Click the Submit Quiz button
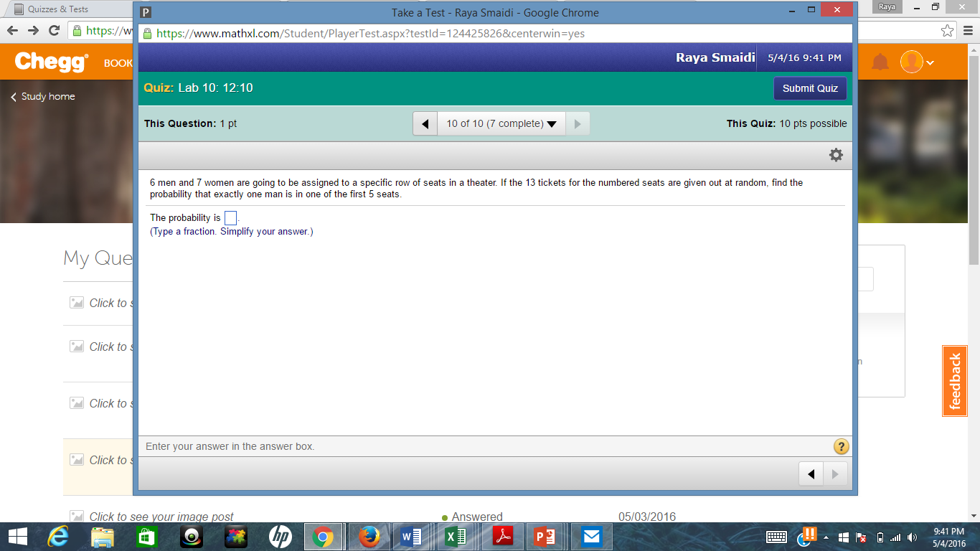Image resolution: width=980 pixels, height=551 pixels. pos(810,88)
